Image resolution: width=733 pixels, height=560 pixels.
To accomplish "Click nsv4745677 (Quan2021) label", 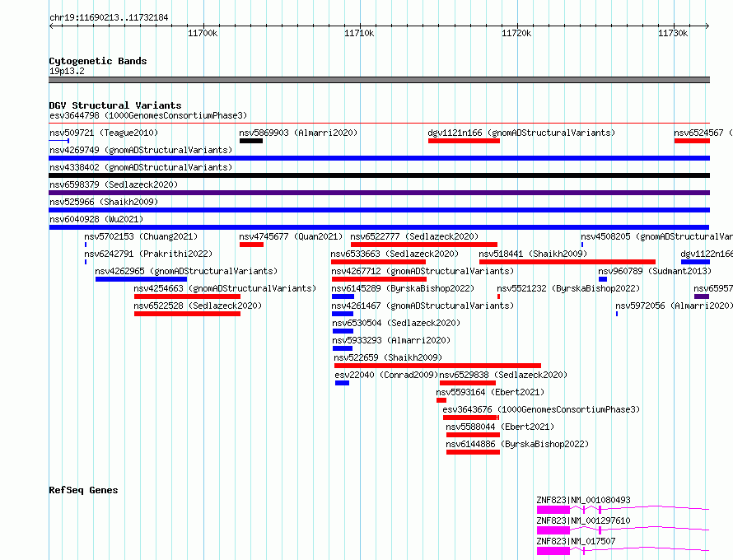I will click(x=291, y=236).
